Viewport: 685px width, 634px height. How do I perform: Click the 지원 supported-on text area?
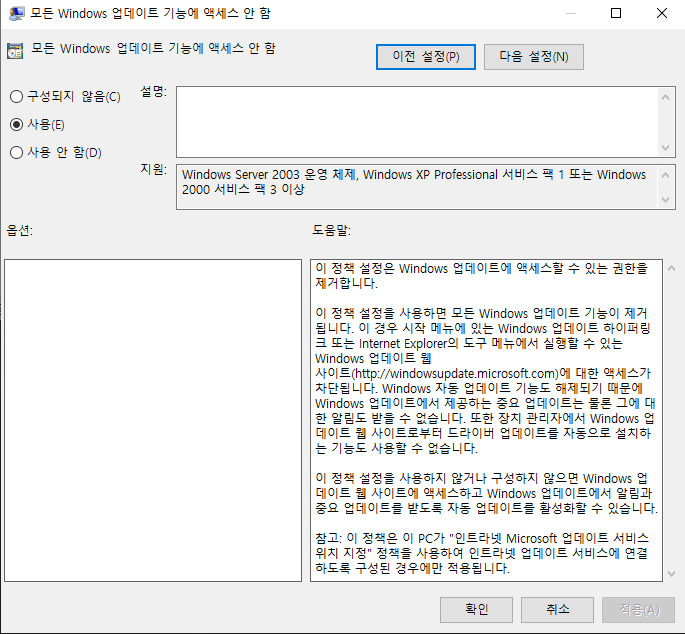click(x=417, y=187)
